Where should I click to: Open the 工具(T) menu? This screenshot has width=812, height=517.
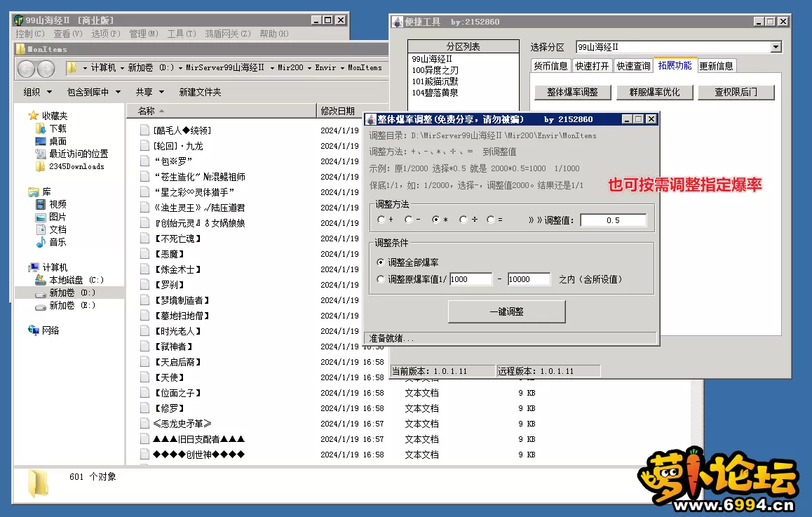coord(181,34)
